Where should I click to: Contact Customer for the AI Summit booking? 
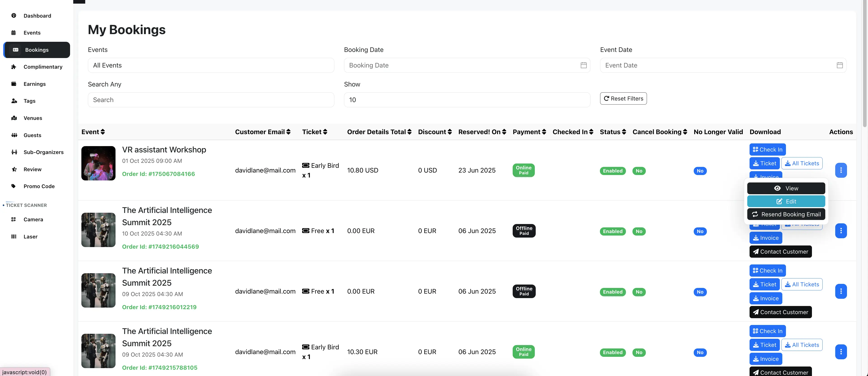(780, 251)
